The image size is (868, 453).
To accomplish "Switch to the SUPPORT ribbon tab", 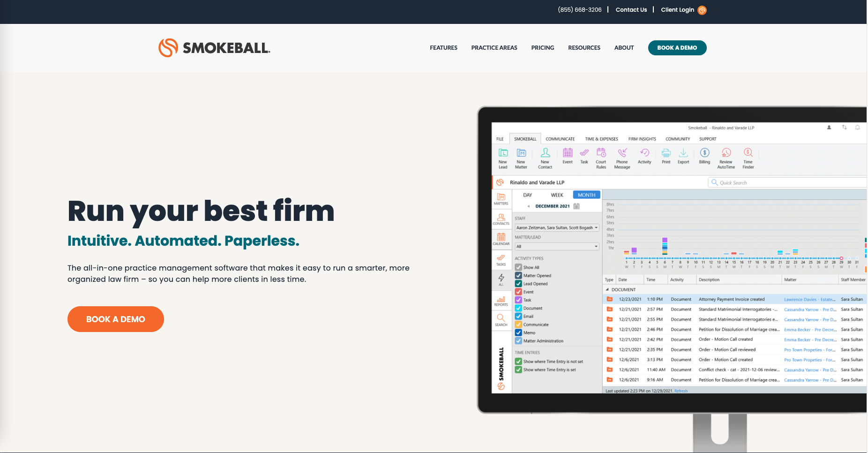I will point(708,139).
